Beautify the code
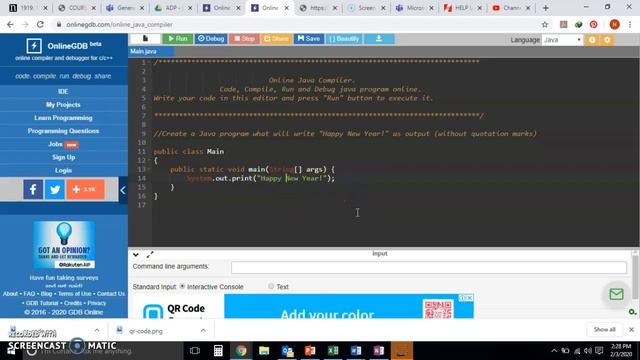Image resolution: width=640 pixels, height=360 pixels. pyautogui.click(x=344, y=39)
